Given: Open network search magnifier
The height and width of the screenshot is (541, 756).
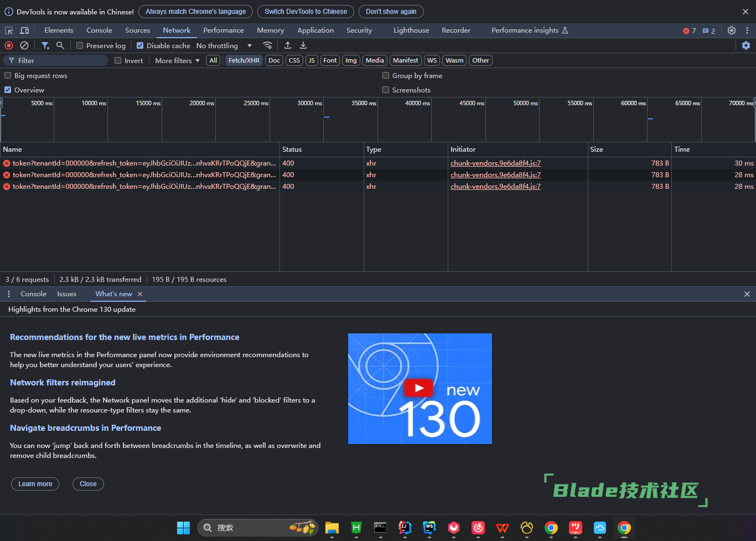Looking at the screenshot, I should (x=60, y=45).
